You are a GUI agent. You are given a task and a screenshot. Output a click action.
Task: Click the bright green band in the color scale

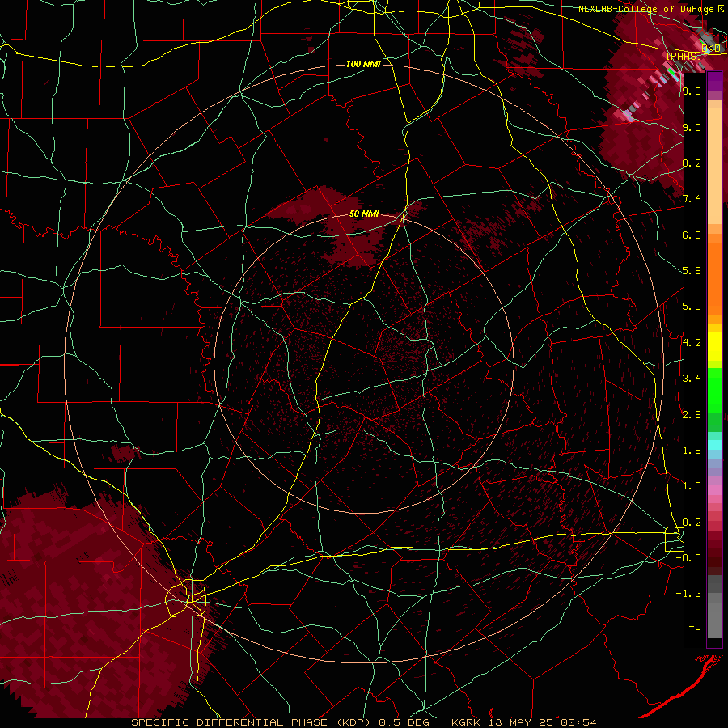[x=714, y=390]
